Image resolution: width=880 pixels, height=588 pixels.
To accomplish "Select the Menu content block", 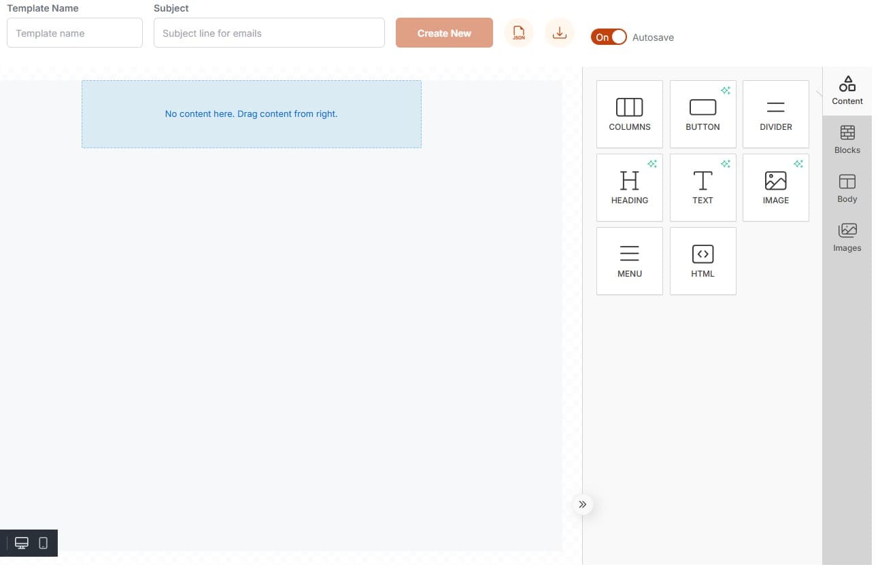I will [629, 261].
